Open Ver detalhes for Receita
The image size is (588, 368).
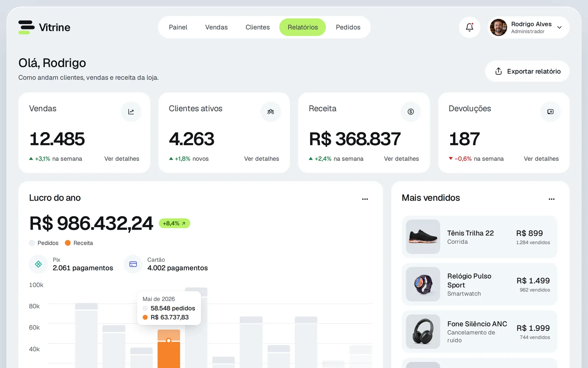coord(401,159)
